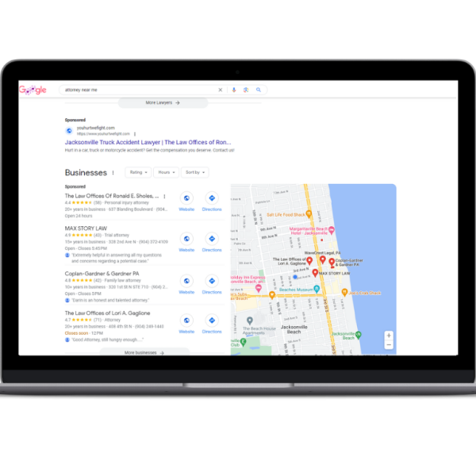Click the Joe's Crab Shack map marker

344,292
